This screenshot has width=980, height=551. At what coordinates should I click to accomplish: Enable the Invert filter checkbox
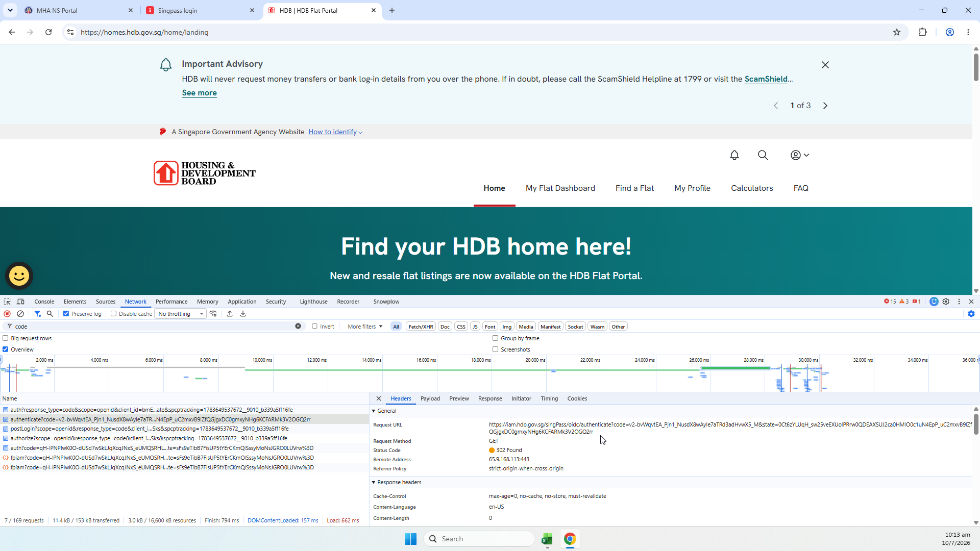pyautogui.click(x=314, y=326)
